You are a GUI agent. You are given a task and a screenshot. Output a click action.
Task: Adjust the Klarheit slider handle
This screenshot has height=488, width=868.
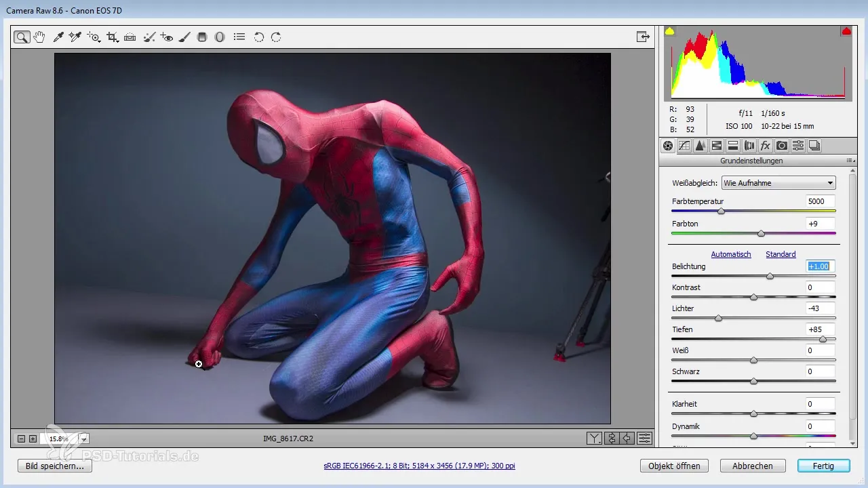click(x=753, y=413)
